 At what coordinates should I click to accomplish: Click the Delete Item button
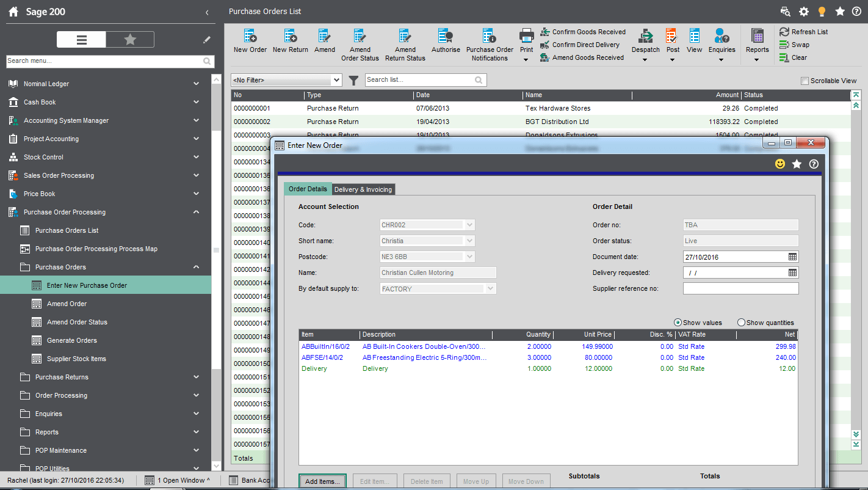click(x=427, y=481)
